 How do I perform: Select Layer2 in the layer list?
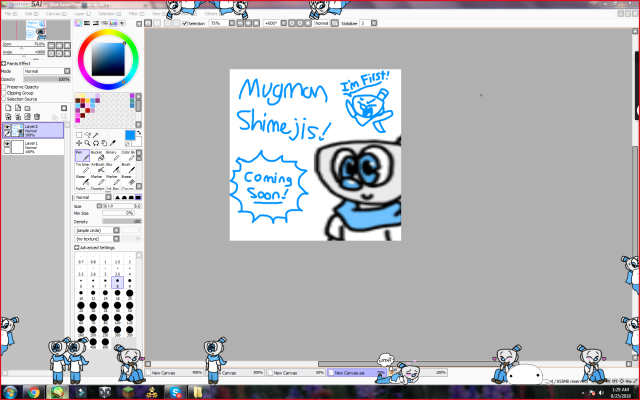tap(33, 131)
